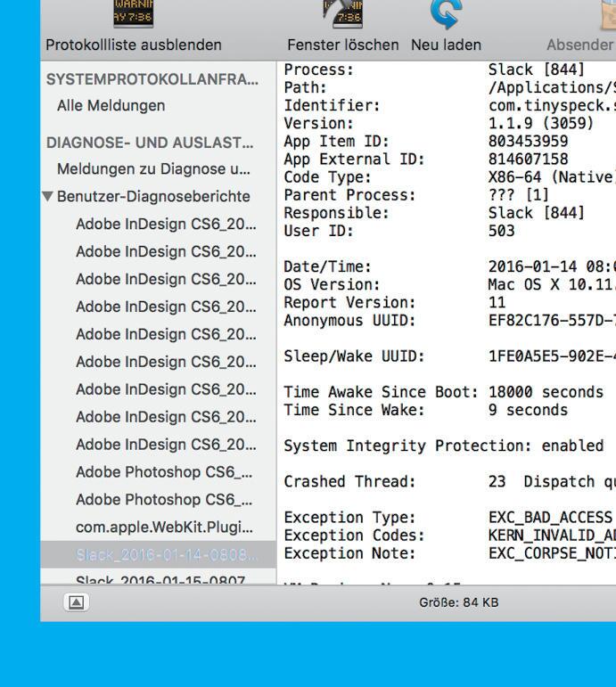The height and width of the screenshot is (687, 616).
Task: Collapse the Benutzer-Diagnoseberichte disclosure triangle
Action: [48, 196]
